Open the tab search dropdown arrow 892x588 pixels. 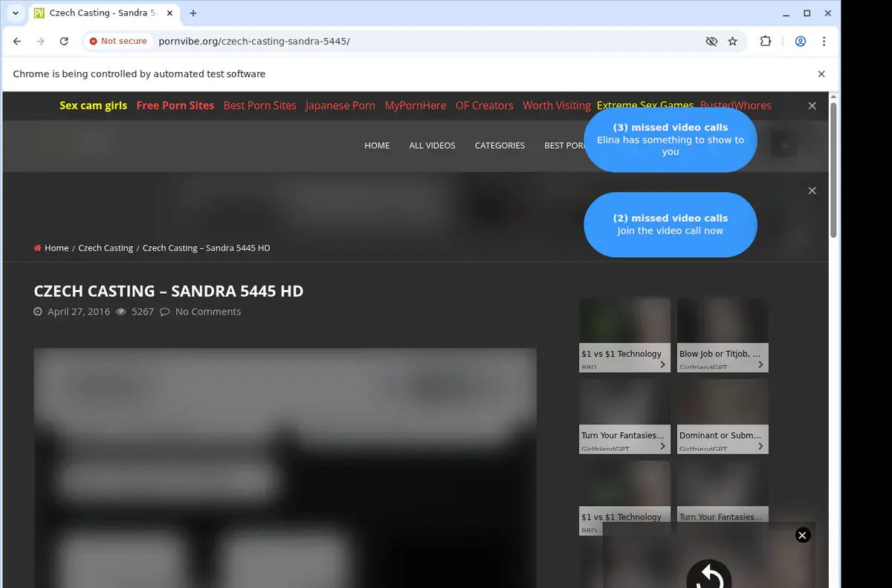coord(16,13)
